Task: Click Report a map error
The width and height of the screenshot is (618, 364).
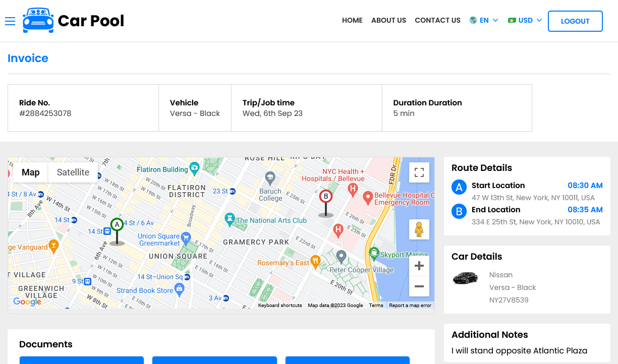Action: click(410, 306)
